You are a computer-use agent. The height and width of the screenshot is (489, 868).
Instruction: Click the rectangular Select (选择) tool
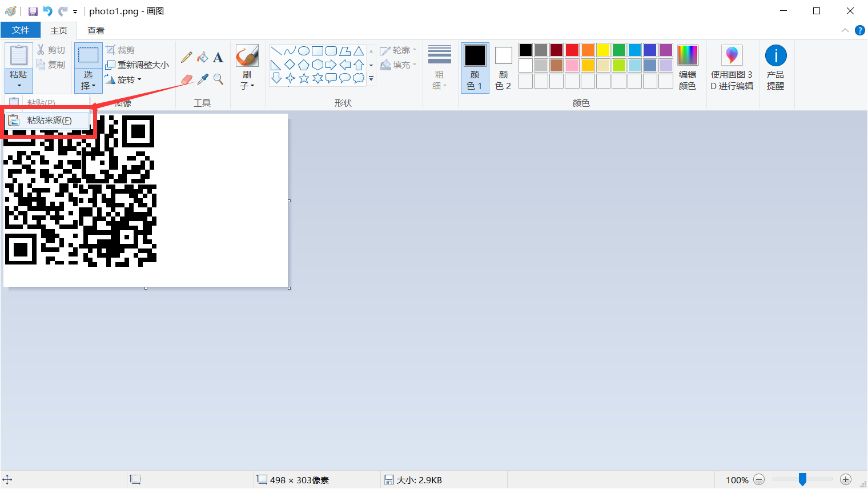pos(89,55)
